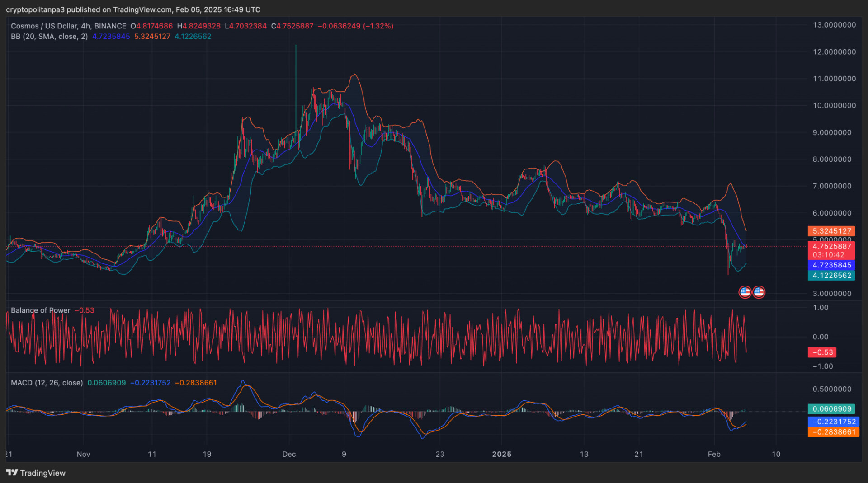
Task: Click the 03:10:42 candle countdown timer
Action: click(x=828, y=255)
